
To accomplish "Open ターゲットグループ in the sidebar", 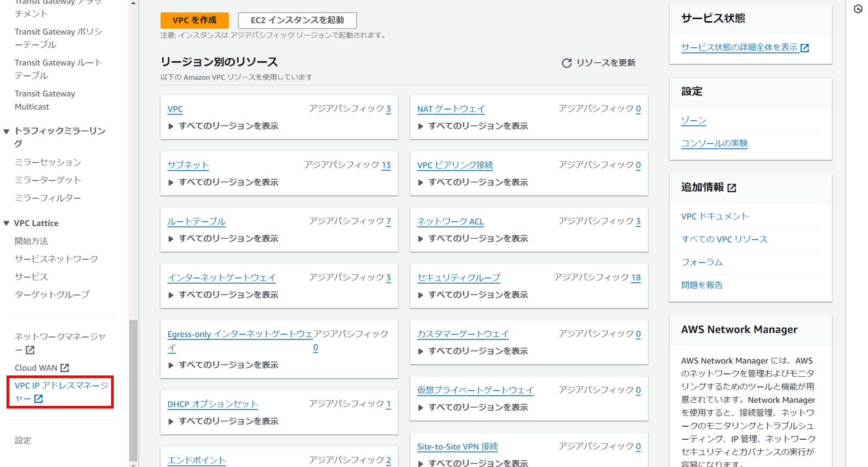I will point(52,295).
